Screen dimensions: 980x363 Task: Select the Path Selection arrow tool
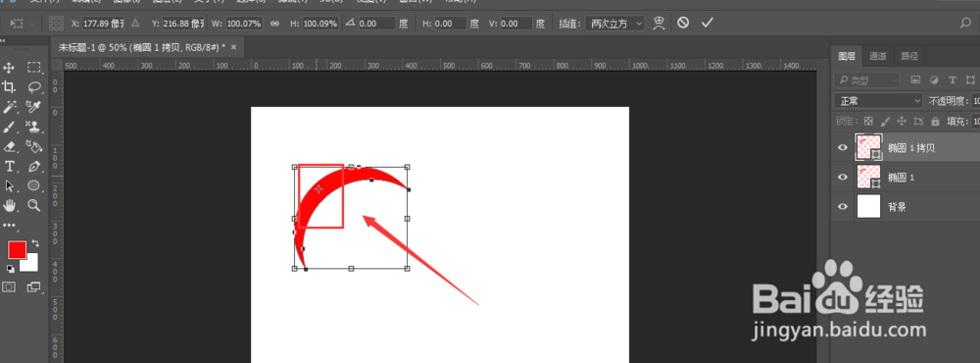click(x=10, y=185)
